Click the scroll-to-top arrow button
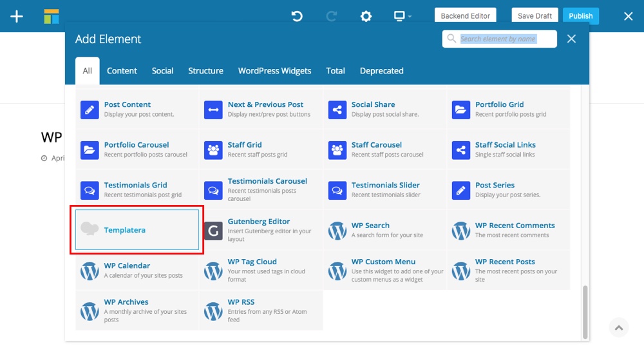The height and width of the screenshot is (357, 644). (619, 327)
